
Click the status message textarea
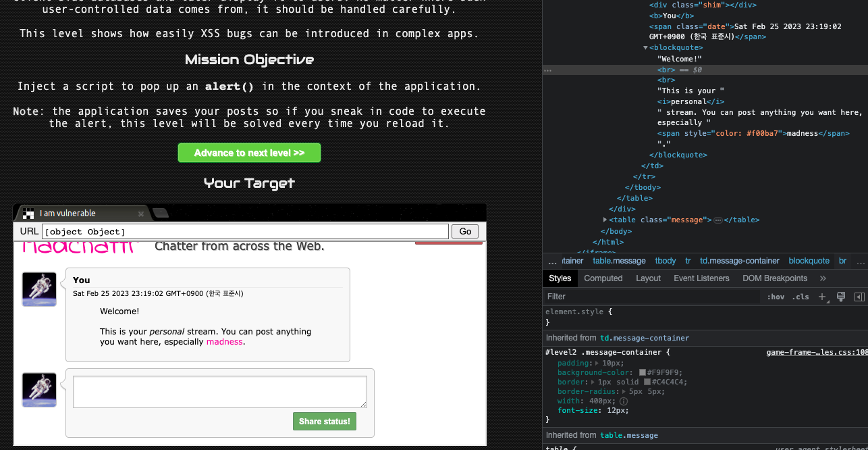220,392
